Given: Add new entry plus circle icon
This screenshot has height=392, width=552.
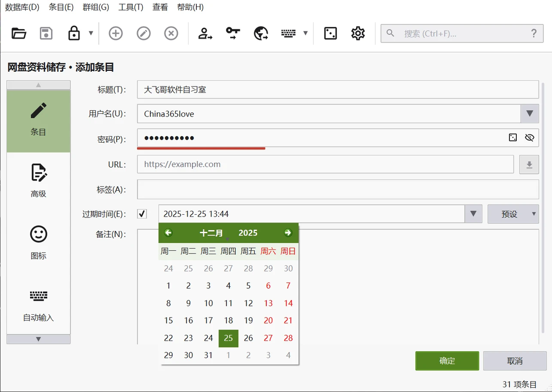Looking at the screenshot, I should tap(115, 33).
